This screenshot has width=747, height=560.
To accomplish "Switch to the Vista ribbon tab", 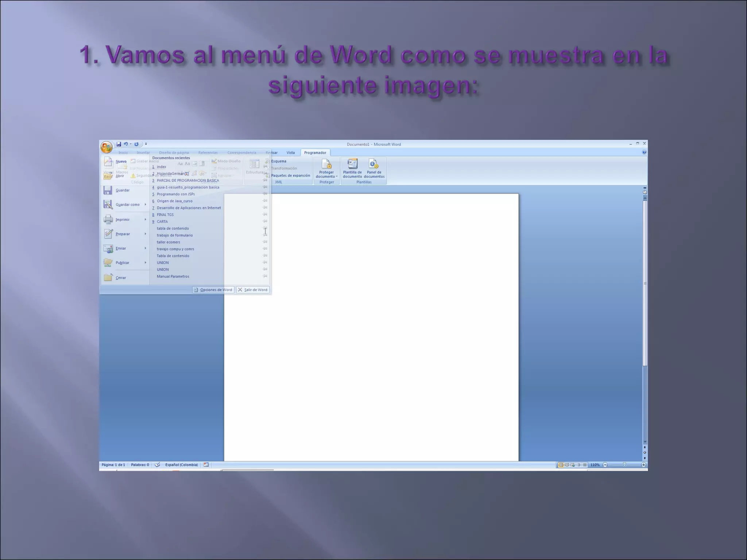I will (x=290, y=153).
